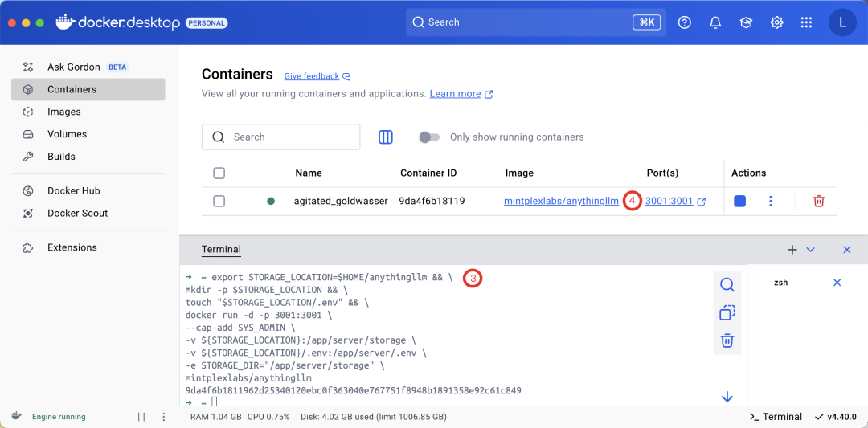The height and width of the screenshot is (428, 868).
Task: Stop the agitated_goldwasser container
Action: (739, 202)
